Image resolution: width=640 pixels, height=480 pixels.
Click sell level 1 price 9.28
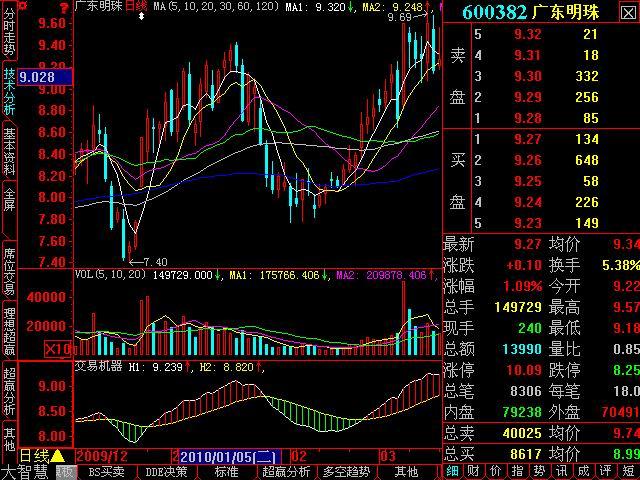(x=527, y=118)
